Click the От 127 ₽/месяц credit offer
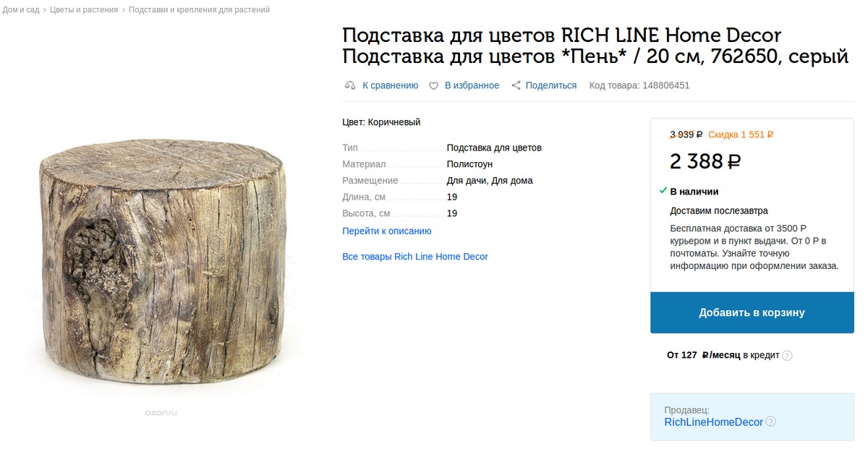 [x=723, y=355]
